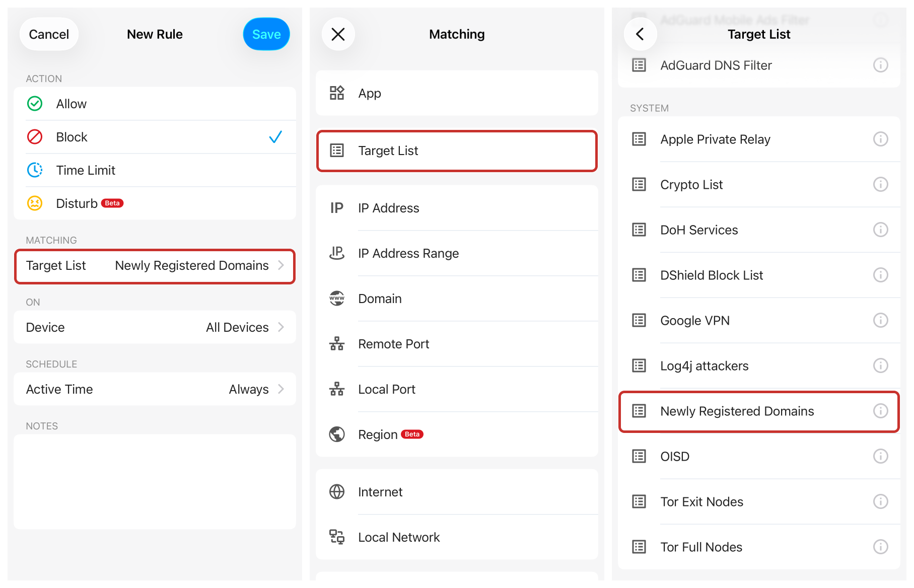The image size is (914, 588).
Task: Click into the Notes text area
Action: [x=155, y=481]
